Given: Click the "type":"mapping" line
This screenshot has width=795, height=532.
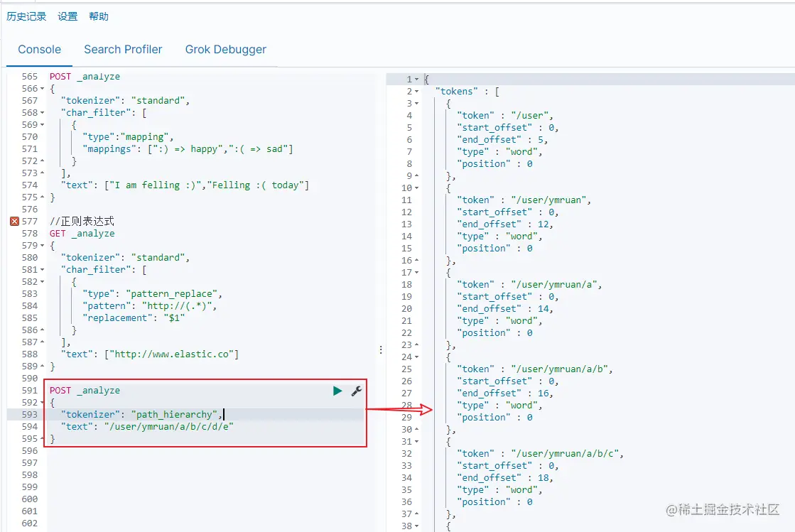Looking at the screenshot, I should tap(129, 137).
